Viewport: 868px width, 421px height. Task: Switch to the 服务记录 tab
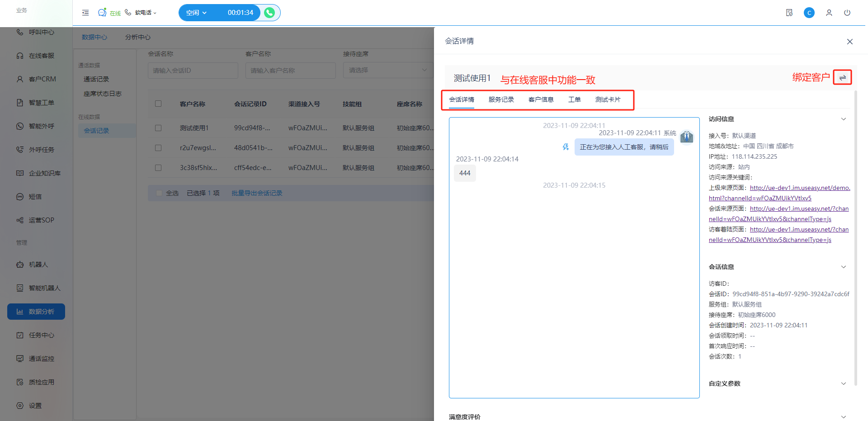[501, 99]
